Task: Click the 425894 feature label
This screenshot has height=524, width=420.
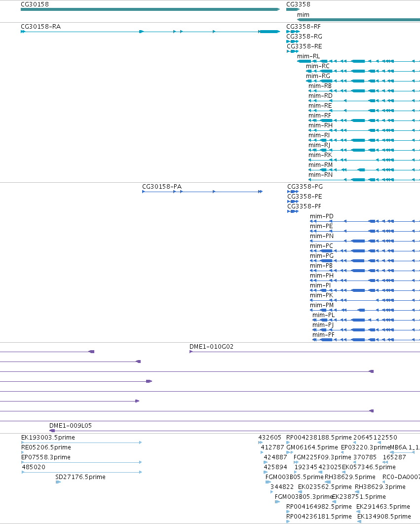Action: coord(275,467)
